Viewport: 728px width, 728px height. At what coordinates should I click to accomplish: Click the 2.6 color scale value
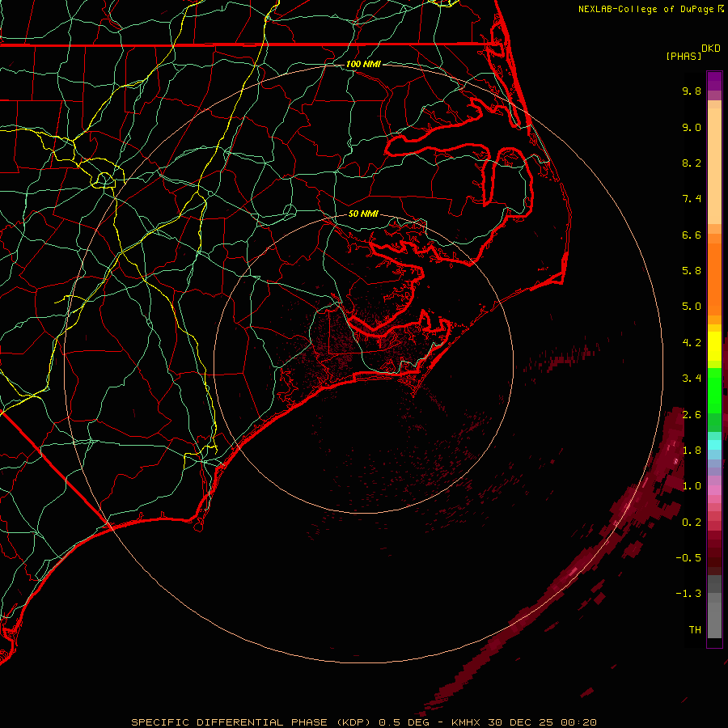point(692,414)
